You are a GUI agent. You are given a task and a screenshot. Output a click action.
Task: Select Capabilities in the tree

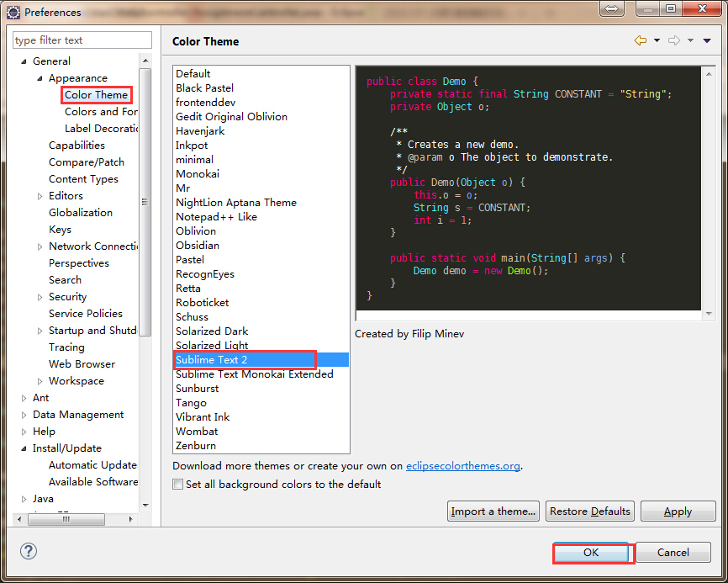tap(76, 146)
